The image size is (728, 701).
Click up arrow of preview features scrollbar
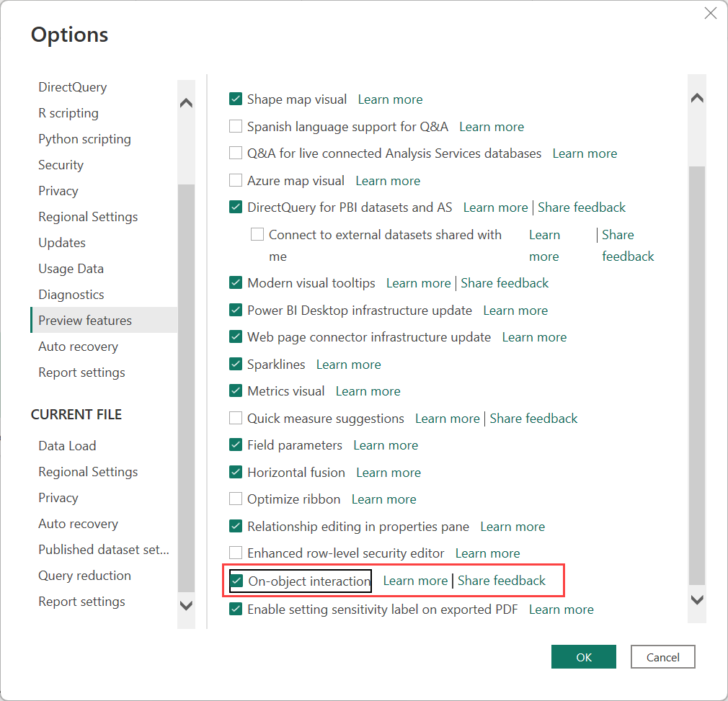pyautogui.click(x=697, y=98)
